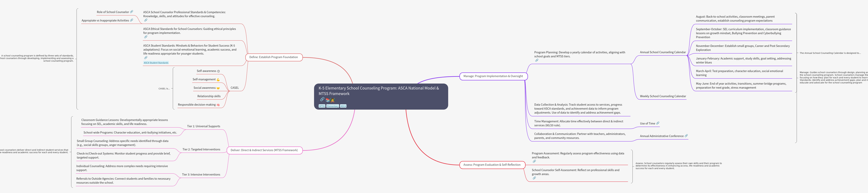Select Classroom Guidance Lessons node
This screenshot has height=193, width=868.
[x=124, y=122]
